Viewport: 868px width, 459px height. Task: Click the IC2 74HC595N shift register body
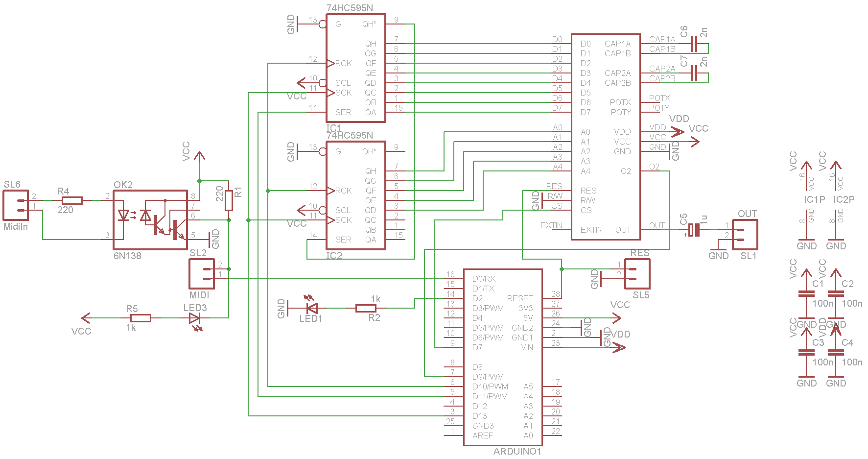(356, 195)
